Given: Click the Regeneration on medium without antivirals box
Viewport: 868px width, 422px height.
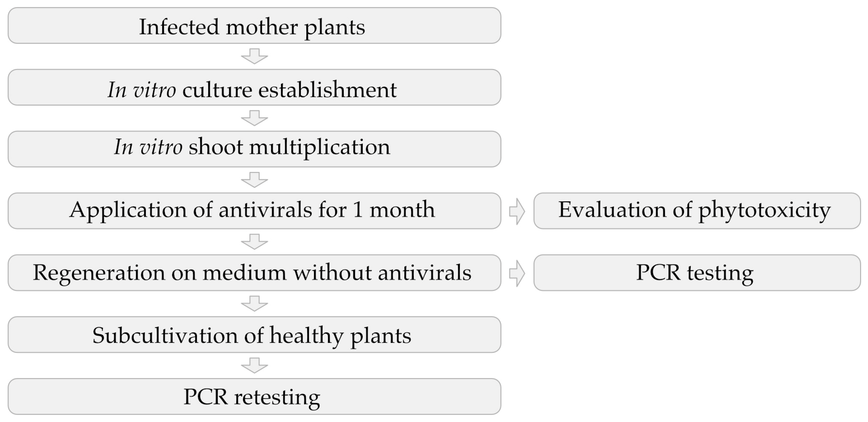Looking at the screenshot, I should (254, 273).
